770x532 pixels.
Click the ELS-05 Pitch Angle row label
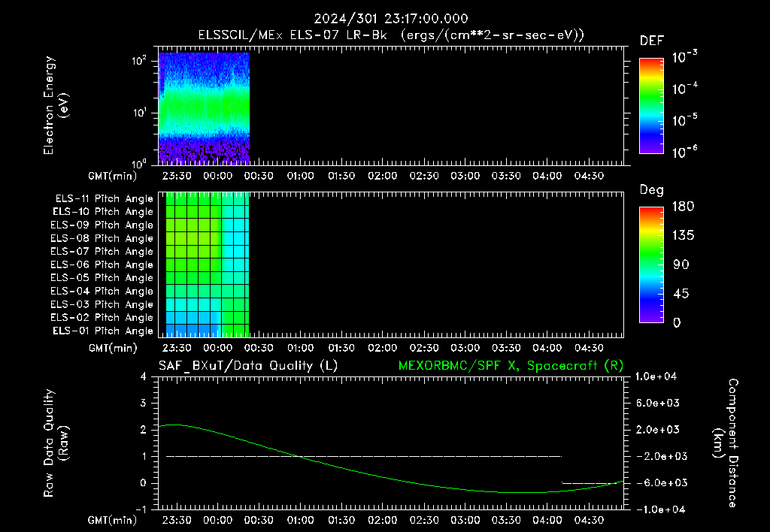(x=102, y=278)
